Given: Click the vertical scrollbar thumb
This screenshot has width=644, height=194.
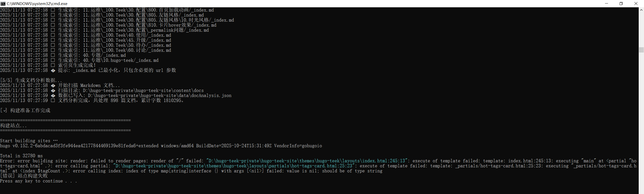Looking at the screenshot, I should point(641,50).
